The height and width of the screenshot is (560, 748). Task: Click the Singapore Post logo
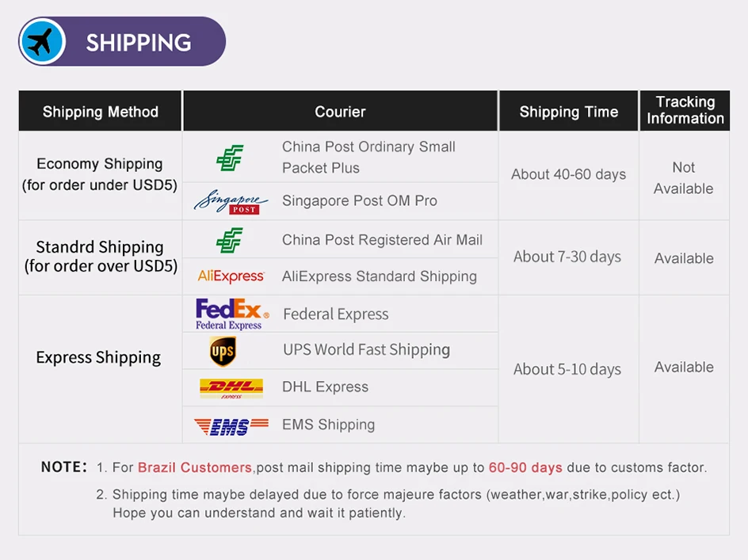click(x=231, y=201)
